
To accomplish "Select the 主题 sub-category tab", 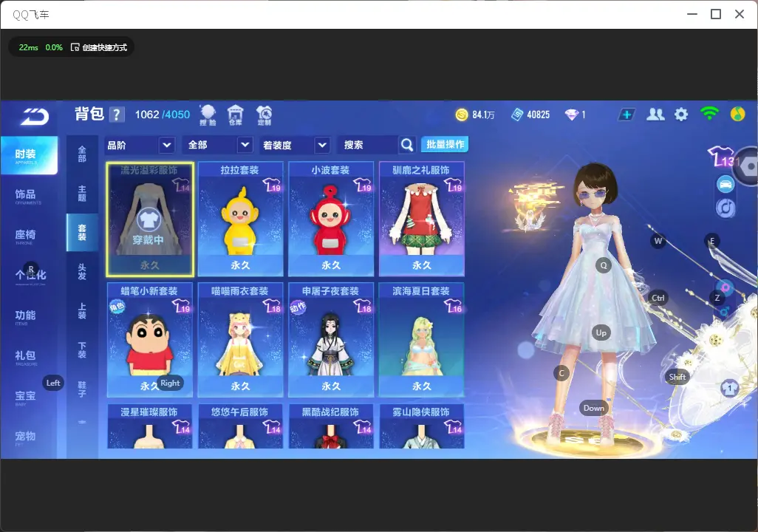I will coord(82,193).
